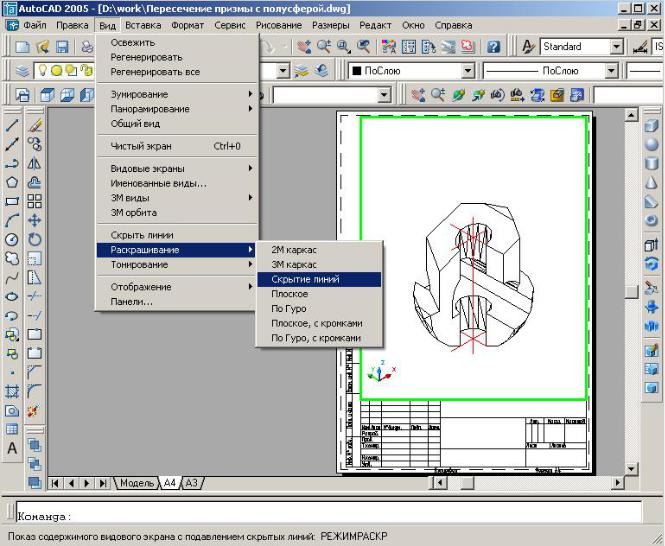Click Регенерировать все menu entry
The image size is (665, 546).
point(177,72)
